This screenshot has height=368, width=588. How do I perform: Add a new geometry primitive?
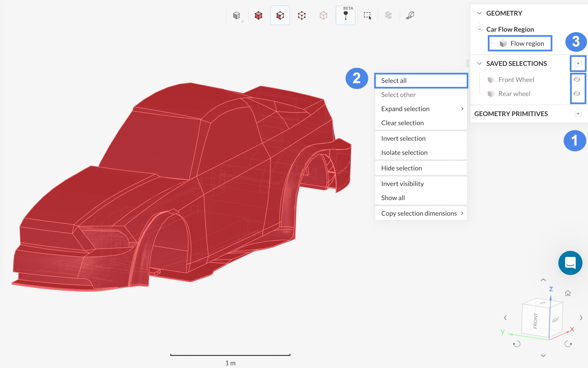click(x=578, y=114)
